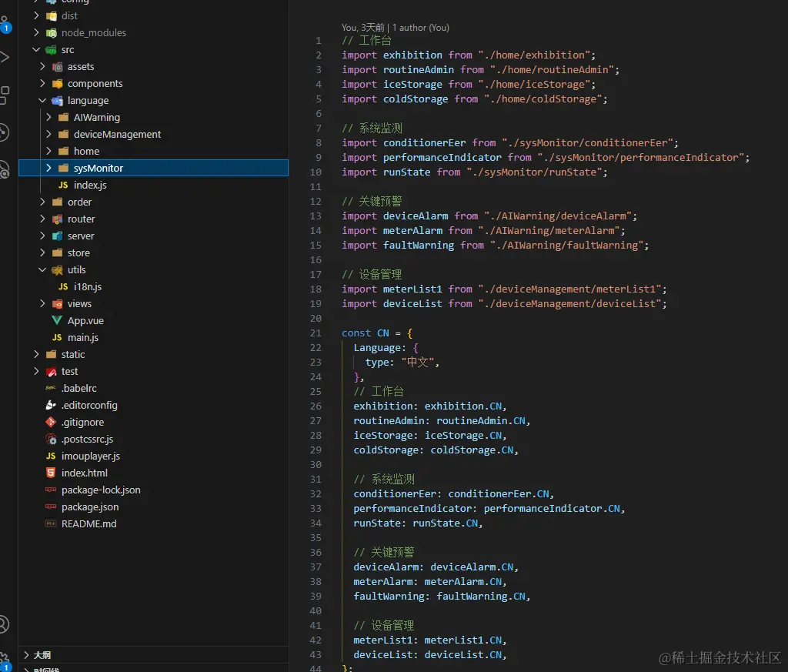This screenshot has width=788, height=672.
Task: Expand the AIWarning folder chevron
Action: pos(48,117)
